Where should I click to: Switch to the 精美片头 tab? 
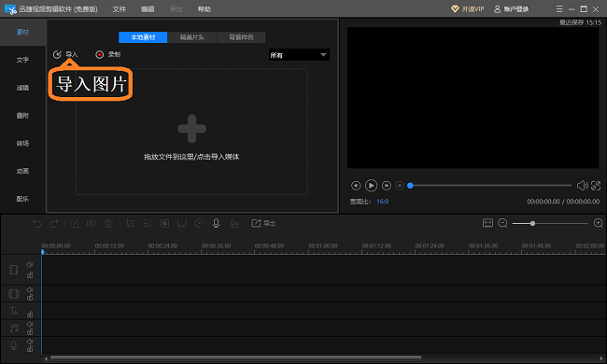coord(192,37)
